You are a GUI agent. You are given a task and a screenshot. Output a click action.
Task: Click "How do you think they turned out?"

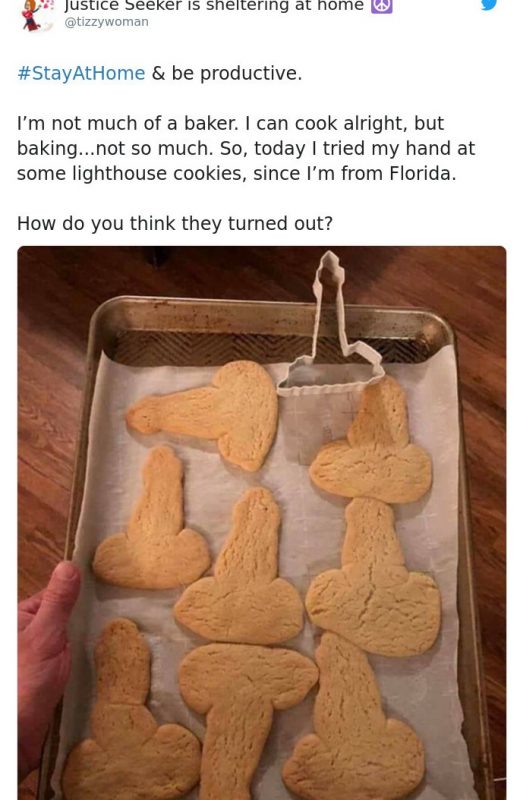[175, 223]
